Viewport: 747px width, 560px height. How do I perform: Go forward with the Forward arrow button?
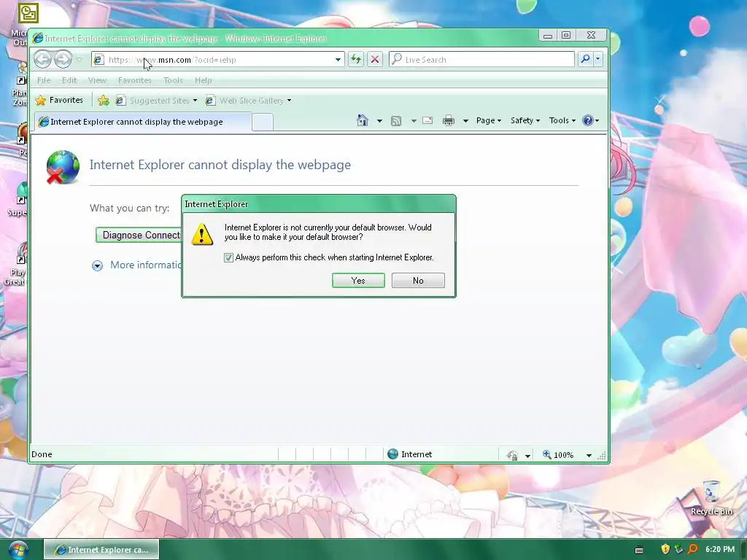[x=63, y=60]
